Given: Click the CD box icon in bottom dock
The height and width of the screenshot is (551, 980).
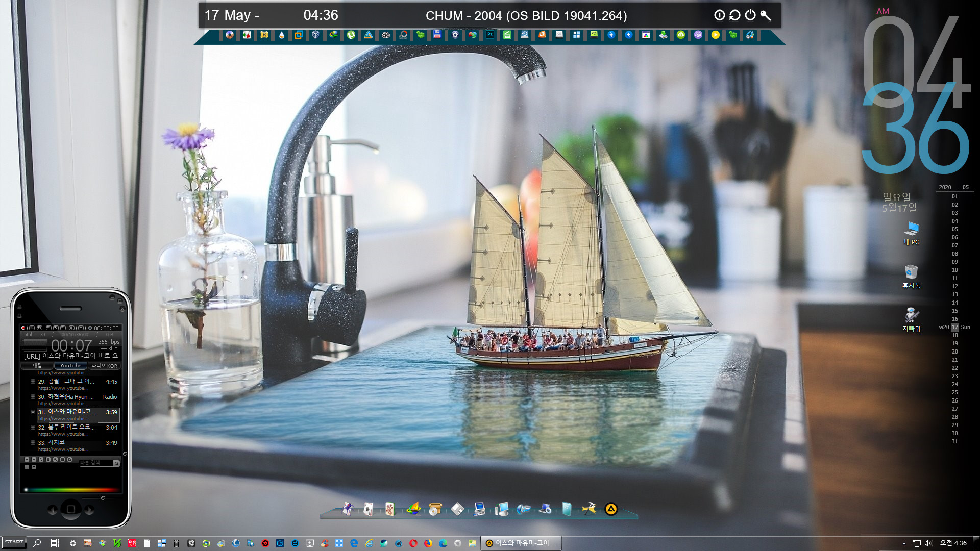Looking at the screenshot, I should [x=435, y=509].
